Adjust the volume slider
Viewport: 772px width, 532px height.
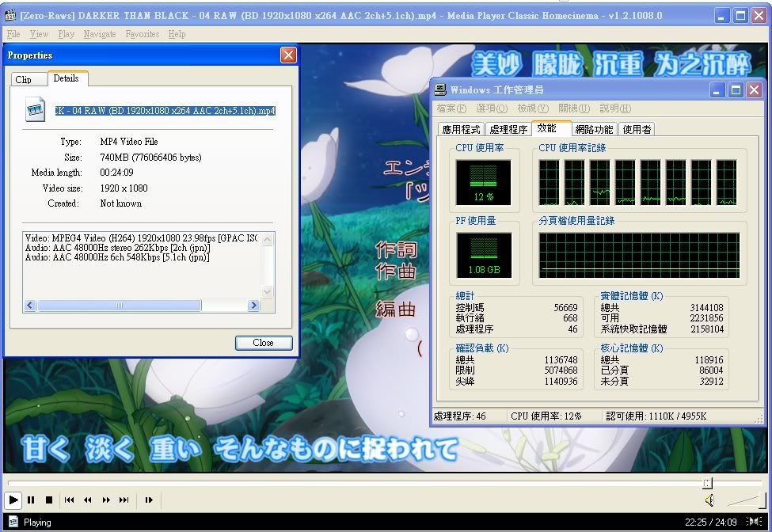point(745,500)
